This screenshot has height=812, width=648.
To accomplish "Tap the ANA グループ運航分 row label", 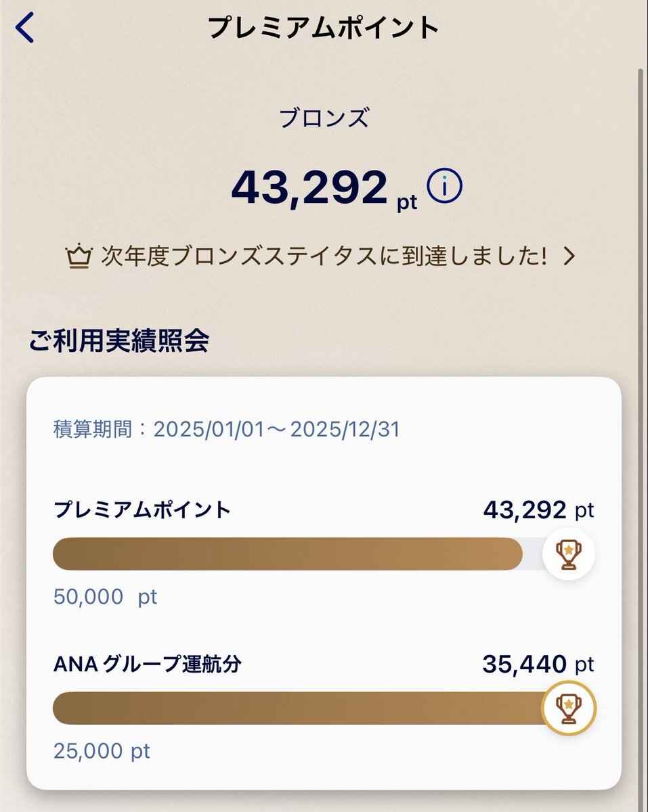I will [x=147, y=664].
